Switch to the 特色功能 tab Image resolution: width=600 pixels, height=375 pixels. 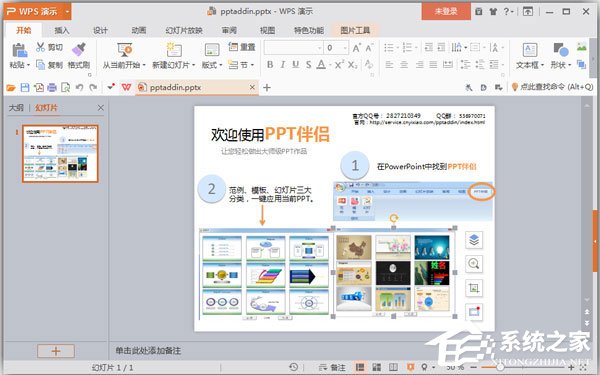coord(309,30)
